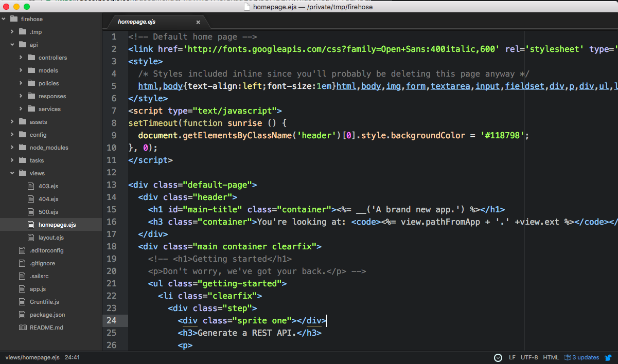Click 'getting-started' class value on line 21

pos(240,283)
